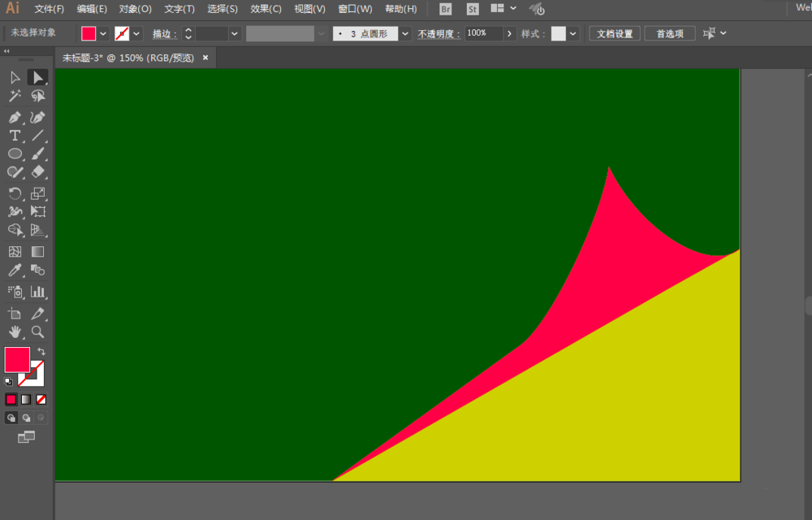Select the Artboard tool
This screenshot has height=520, width=812.
pos(15,314)
